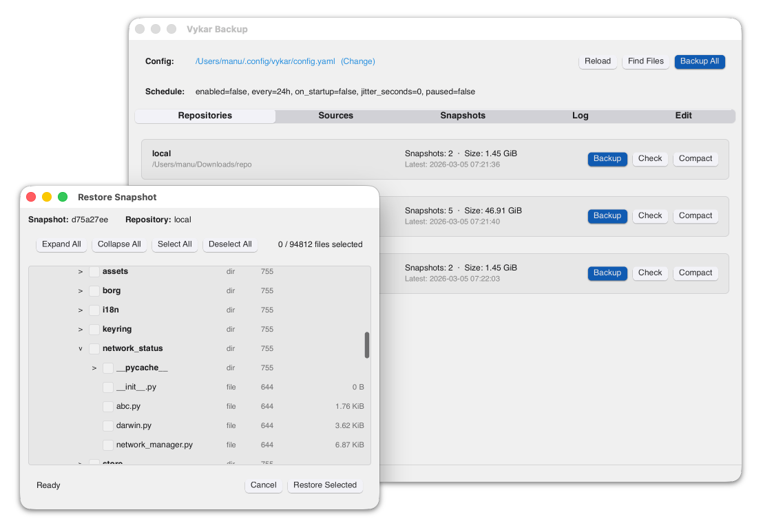Collapse the network_status directory

pos(80,348)
